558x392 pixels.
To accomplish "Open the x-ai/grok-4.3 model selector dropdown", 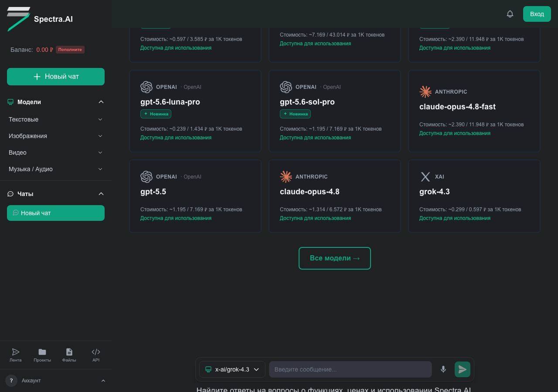I will (232, 369).
